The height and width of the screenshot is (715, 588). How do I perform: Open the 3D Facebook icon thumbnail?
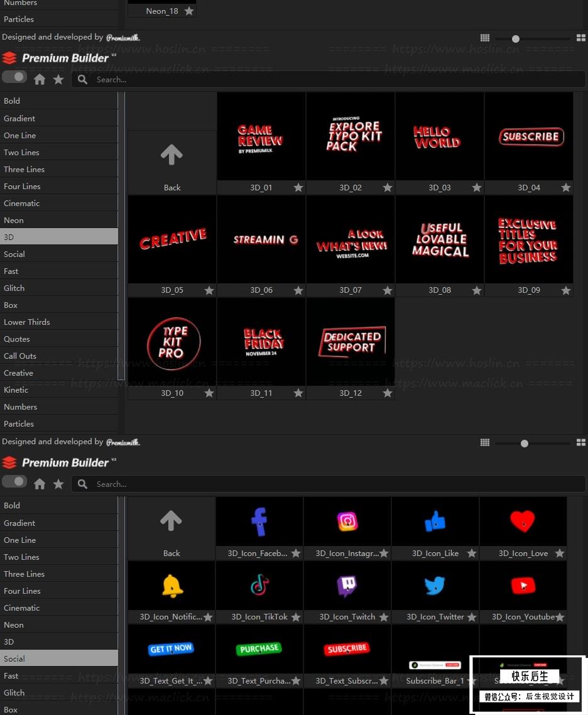tap(259, 521)
